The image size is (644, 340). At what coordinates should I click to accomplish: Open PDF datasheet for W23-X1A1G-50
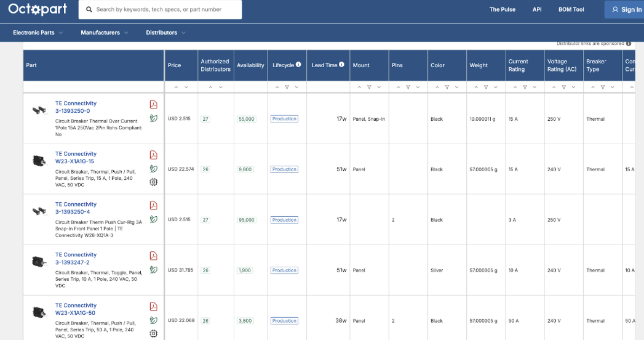(153, 307)
